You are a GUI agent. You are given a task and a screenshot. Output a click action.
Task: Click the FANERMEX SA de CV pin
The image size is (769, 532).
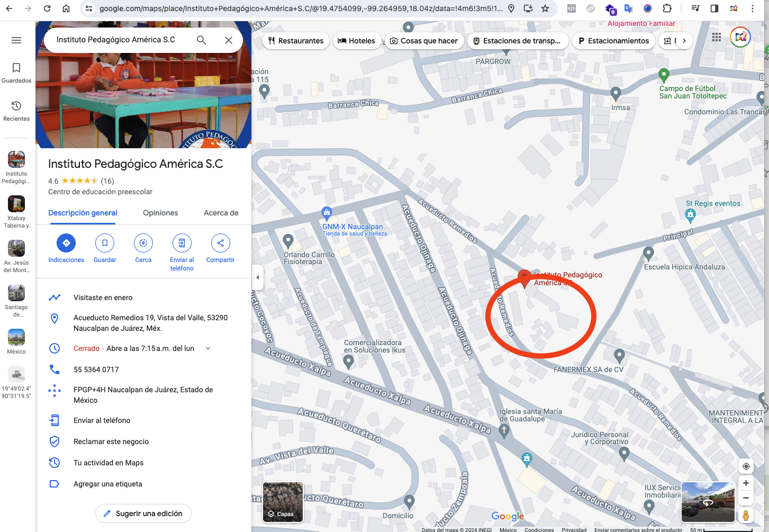click(619, 356)
